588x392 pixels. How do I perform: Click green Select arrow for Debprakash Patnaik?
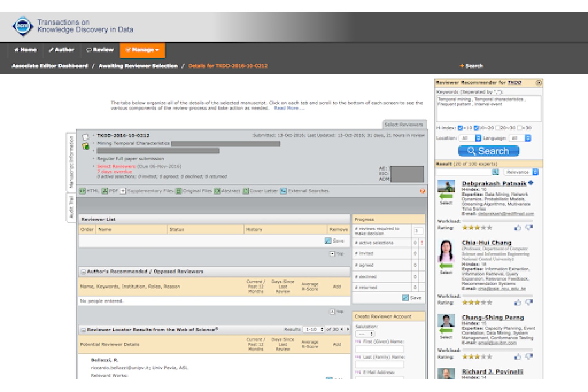446,196
